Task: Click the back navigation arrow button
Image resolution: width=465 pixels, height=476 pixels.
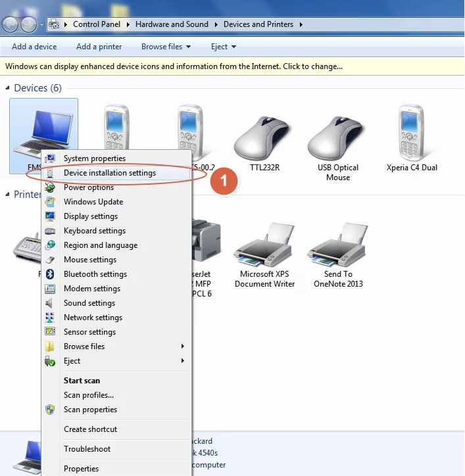Action: coord(11,24)
